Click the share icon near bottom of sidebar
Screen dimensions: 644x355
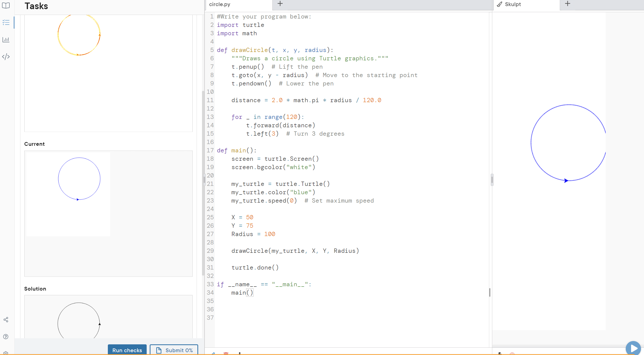click(x=6, y=319)
